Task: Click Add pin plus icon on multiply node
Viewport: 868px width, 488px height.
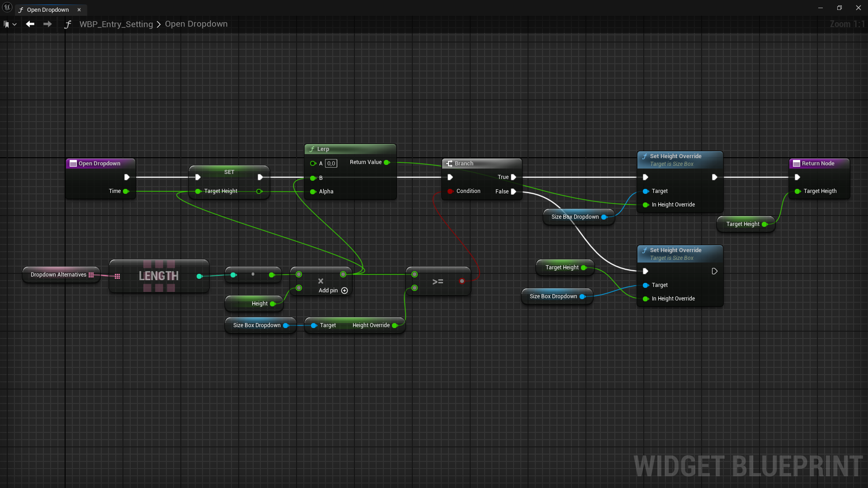Action: click(344, 291)
